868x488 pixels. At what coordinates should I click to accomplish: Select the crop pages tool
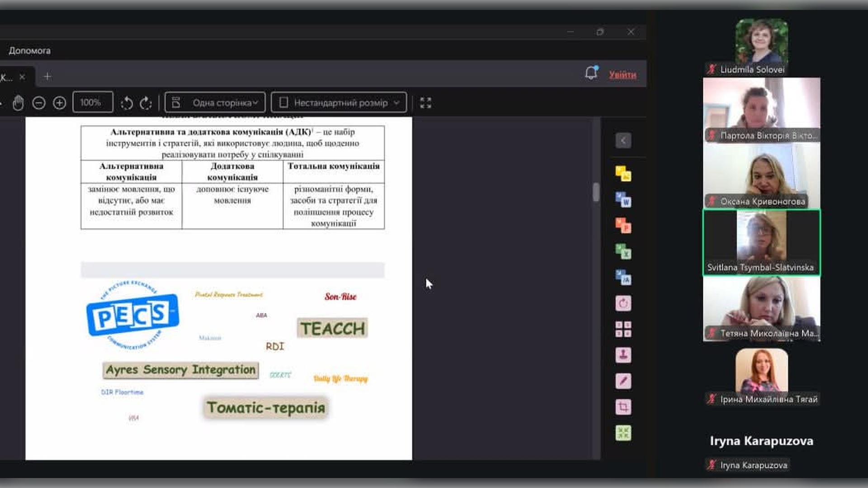click(x=623, y=407)
